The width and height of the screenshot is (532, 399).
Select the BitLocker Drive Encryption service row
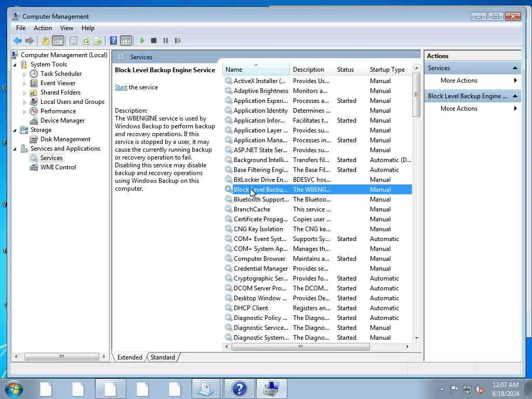[x=317, y=180]
